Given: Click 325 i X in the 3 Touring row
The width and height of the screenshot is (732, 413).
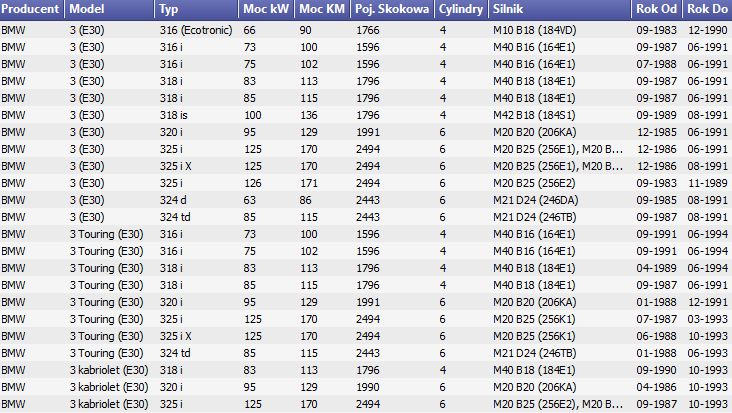Looking at the screenshot, I should [x=176, y=336].
